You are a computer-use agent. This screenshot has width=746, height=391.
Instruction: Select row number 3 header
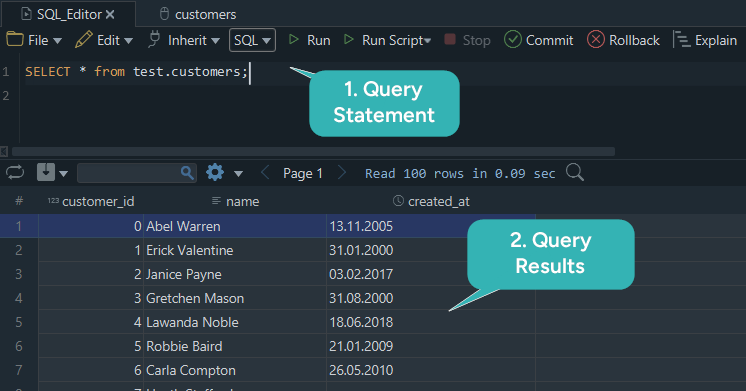pyautogui.click(x=19, y=274)
